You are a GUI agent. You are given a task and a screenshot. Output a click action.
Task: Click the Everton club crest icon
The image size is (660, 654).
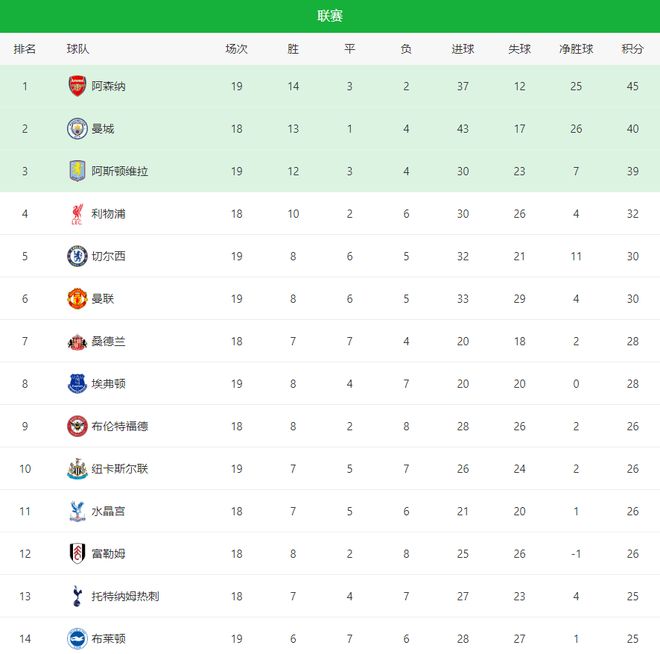click(x=77, y=383)
